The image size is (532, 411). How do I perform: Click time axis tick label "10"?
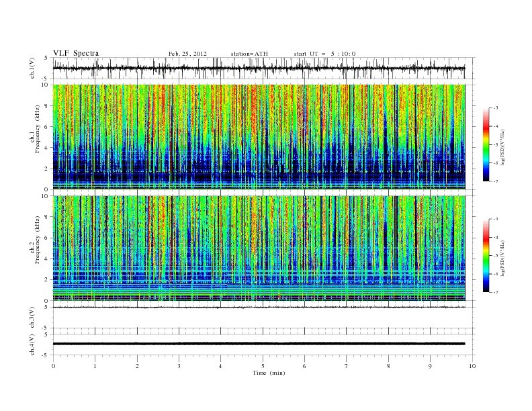(x=472, y=366)
